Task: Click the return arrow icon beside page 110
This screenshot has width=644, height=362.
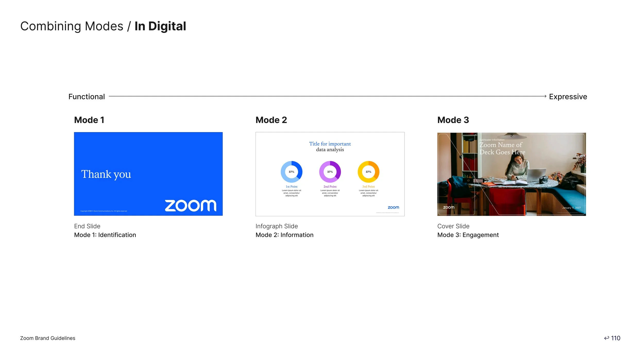Action: [x=607, y=338]
